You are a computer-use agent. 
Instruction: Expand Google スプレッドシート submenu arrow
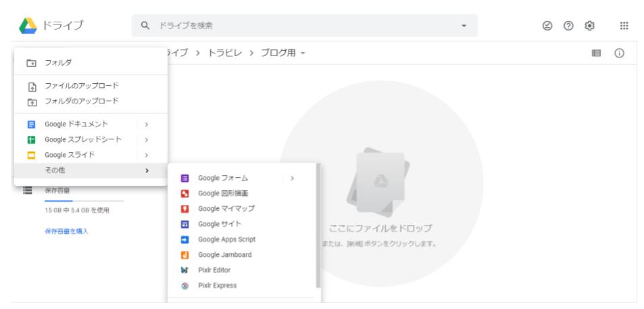point(146,140)
